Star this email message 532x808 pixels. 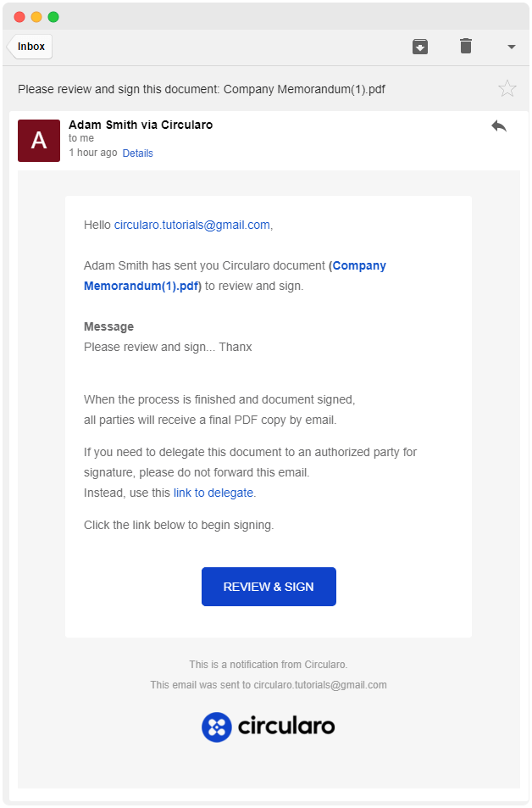pos(507,88)
